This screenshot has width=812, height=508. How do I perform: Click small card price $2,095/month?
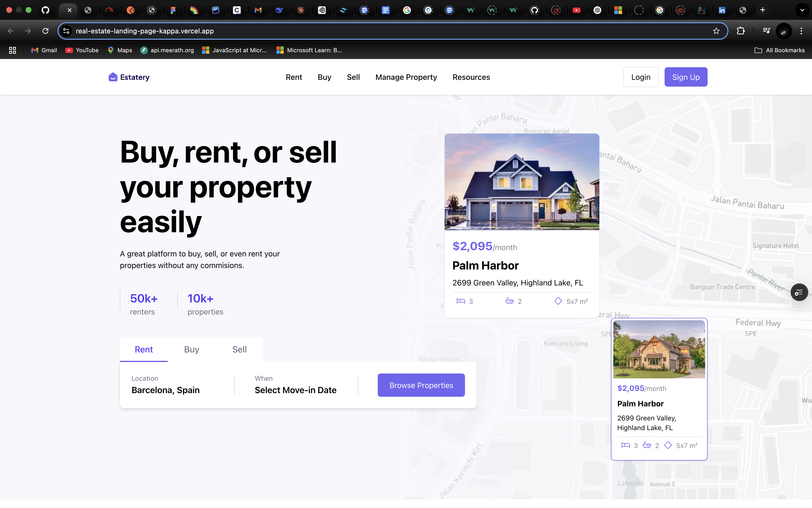pos(642,388)
